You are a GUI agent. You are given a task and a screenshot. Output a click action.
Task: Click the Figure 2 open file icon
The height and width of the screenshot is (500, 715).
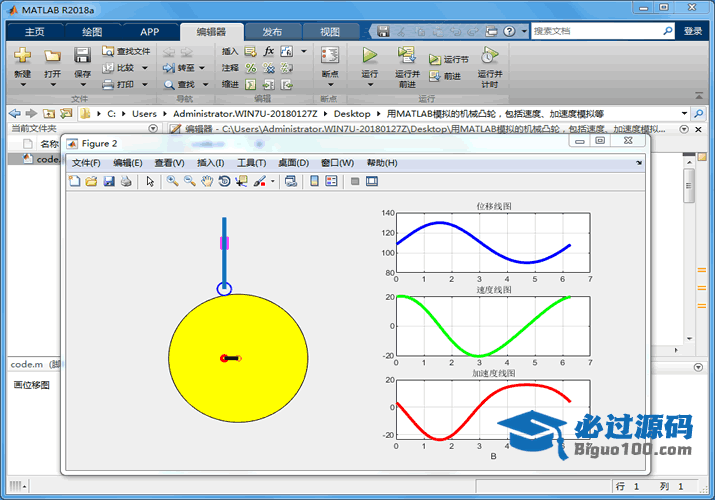[x=91, y=181]
